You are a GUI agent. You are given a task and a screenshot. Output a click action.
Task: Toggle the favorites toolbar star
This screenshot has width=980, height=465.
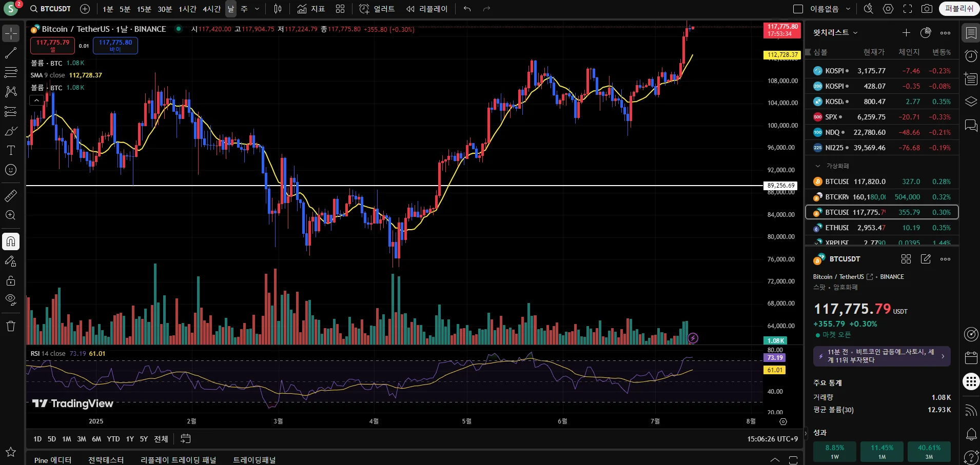pyautogui.click(x=11, y=452)
